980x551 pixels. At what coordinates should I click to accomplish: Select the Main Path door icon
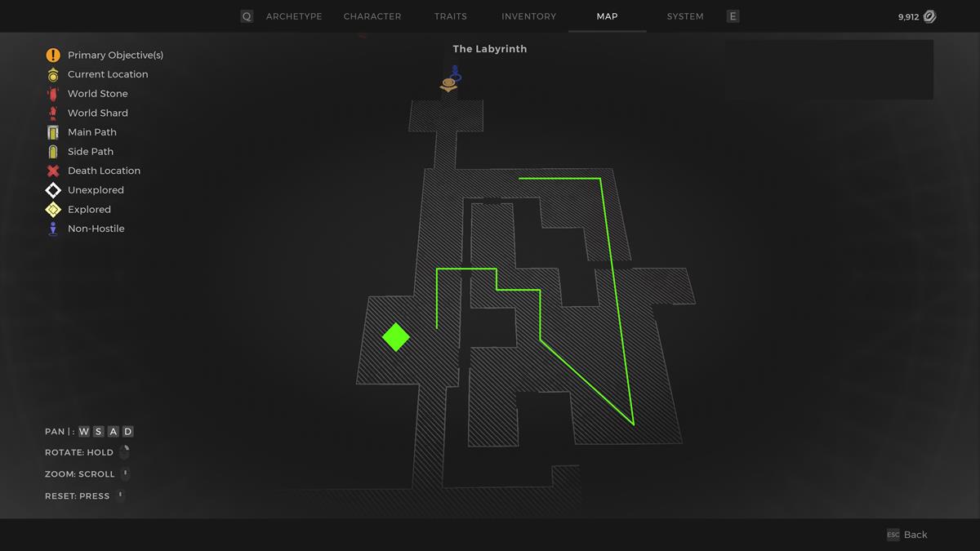click(x=53, y=132)
